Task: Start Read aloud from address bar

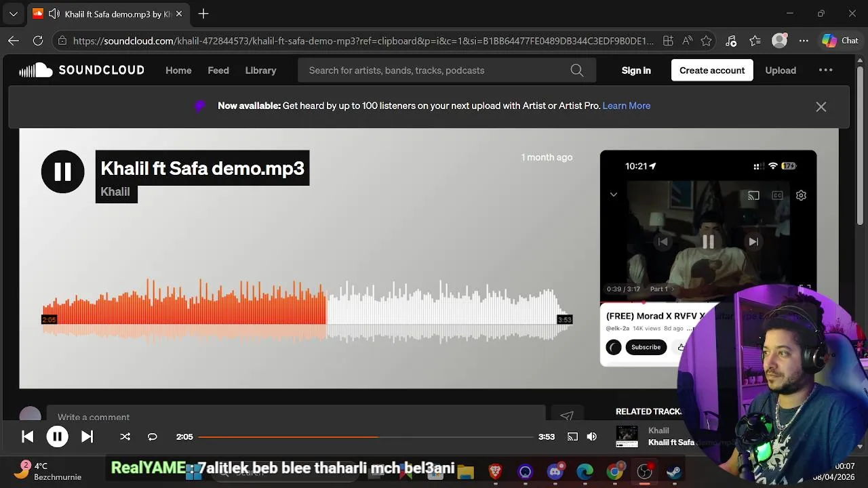Action: [687, 41]
